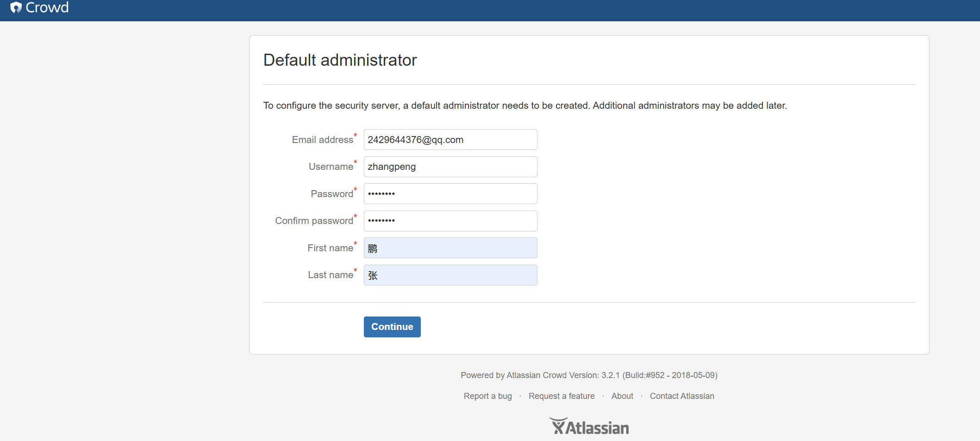Viewport: 980px width, 441px height.
Task: Click the Contact Atlassian link
Action: 682,396
